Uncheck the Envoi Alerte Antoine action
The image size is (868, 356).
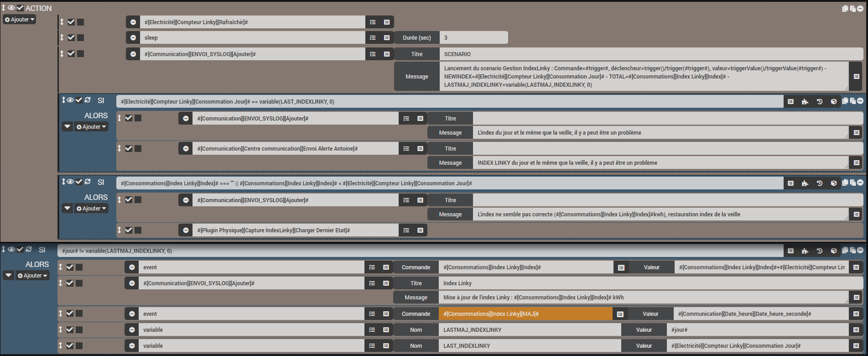pyautogui.click(x=129, y=148)
